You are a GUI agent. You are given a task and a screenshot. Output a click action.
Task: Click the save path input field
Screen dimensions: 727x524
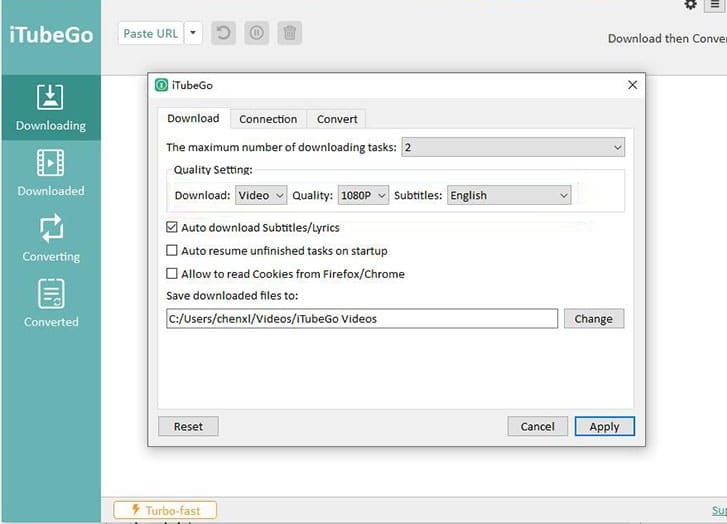(362, 319)
